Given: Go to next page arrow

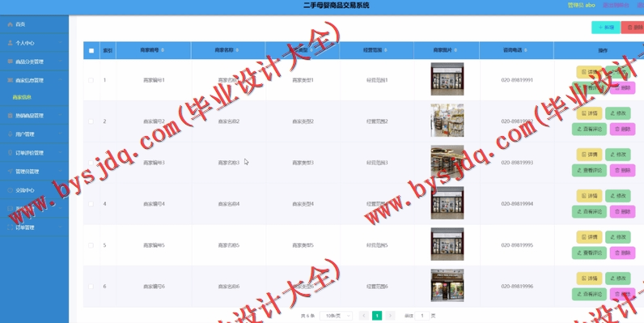Looking at the screenshot, I should (x=391, y=316).
